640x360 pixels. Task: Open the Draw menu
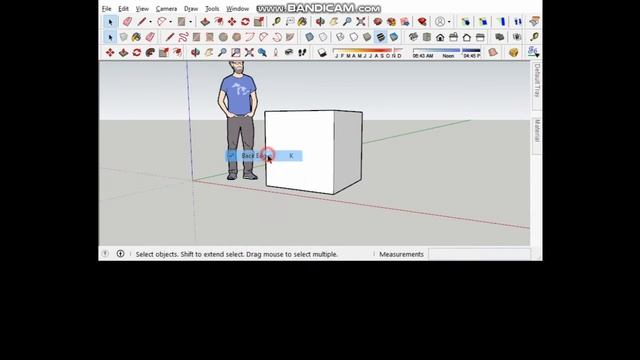click(191, 9)
